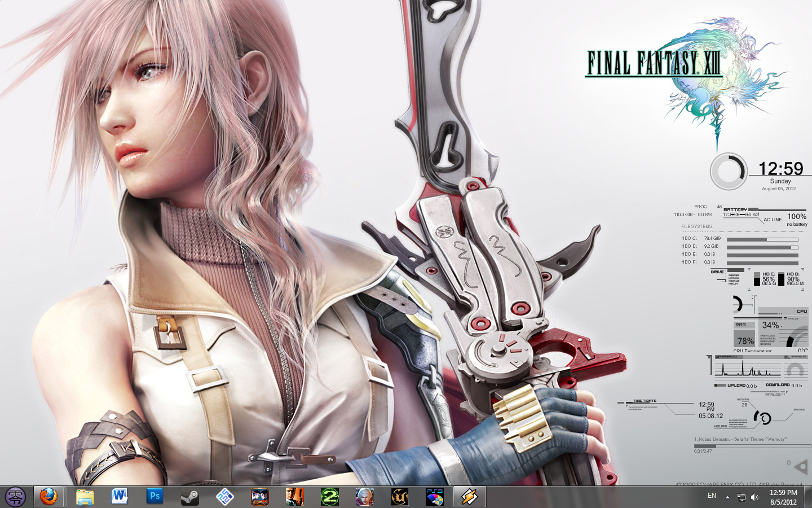Click the network upload graph

pos(748,369)
